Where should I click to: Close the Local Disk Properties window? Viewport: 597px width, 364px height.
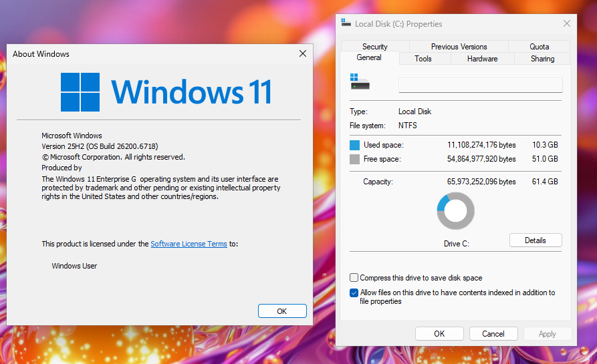tap(566, 23)
